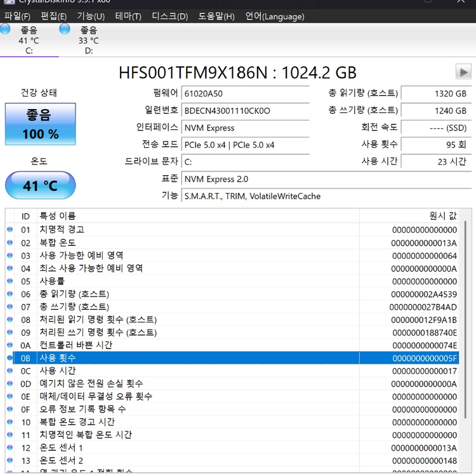Click power on hours value 23 시간

coord(436,162)
